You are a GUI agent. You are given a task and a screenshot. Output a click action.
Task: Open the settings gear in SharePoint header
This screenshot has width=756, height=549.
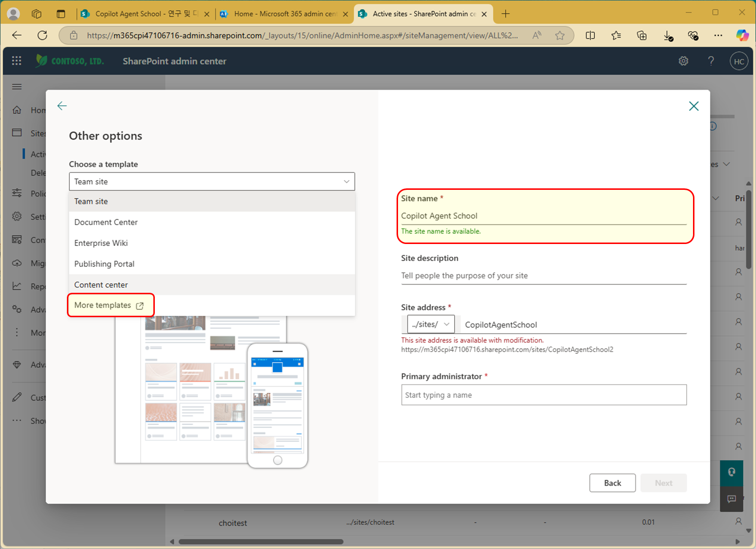point(683,61)
